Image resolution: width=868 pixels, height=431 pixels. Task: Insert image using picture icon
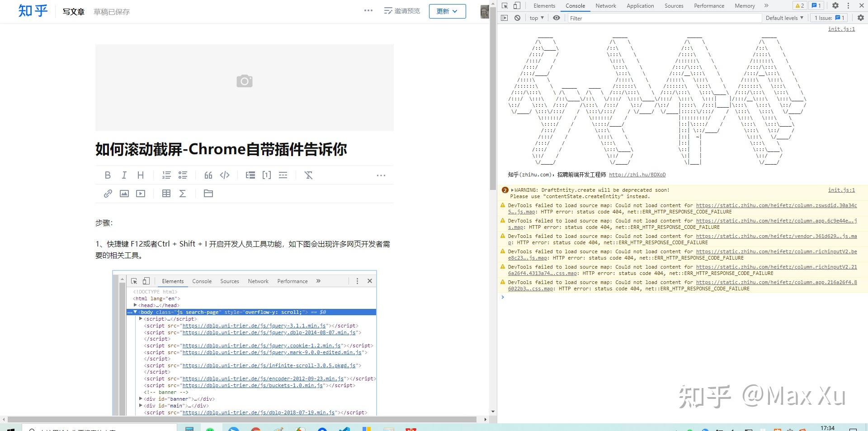click(124, 194)
